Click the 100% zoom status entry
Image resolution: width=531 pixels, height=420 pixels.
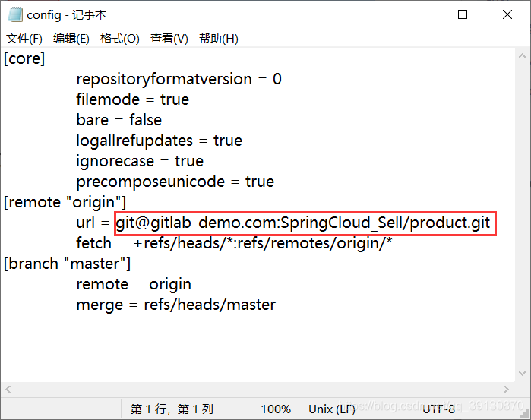(276, 409)
